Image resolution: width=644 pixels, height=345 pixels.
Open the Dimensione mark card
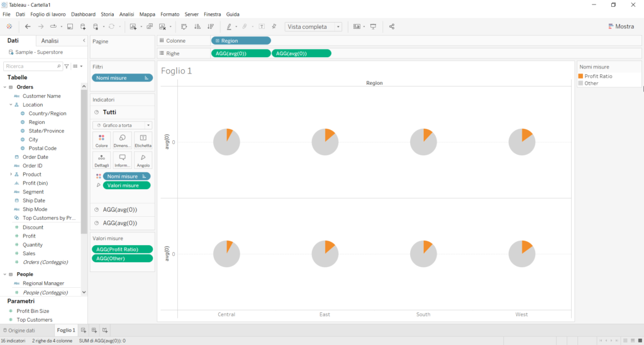click(x=122, y=140)
